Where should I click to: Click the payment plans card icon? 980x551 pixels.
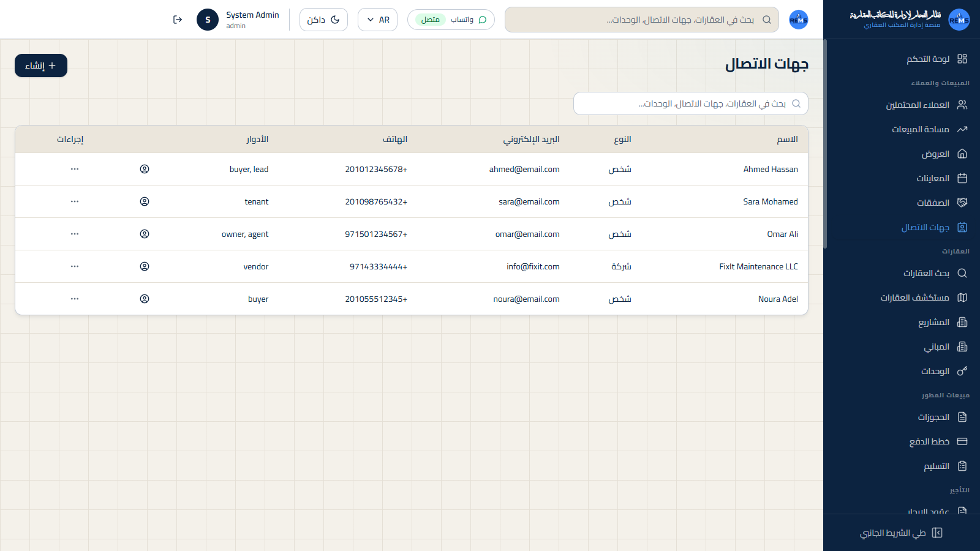[x=962, y=441]
